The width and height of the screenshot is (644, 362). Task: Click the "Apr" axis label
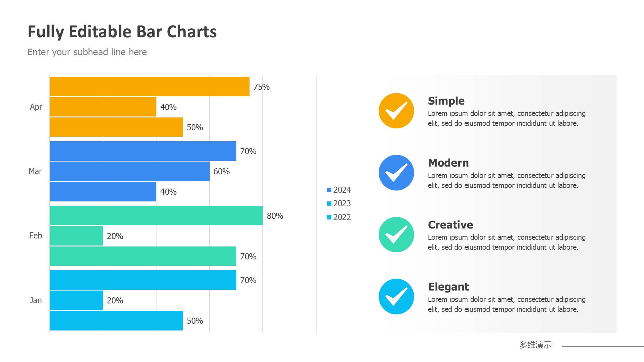point(36,107)
